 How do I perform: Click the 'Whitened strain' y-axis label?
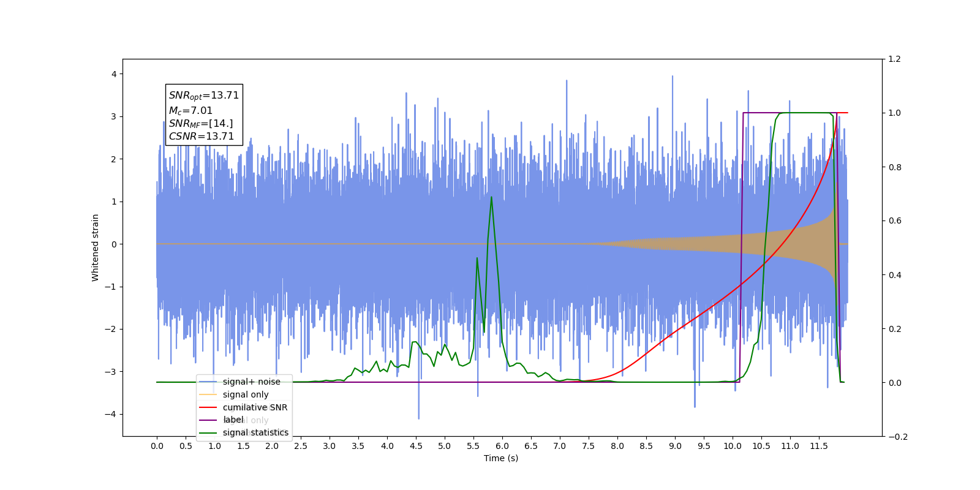(x=95, y=247)
